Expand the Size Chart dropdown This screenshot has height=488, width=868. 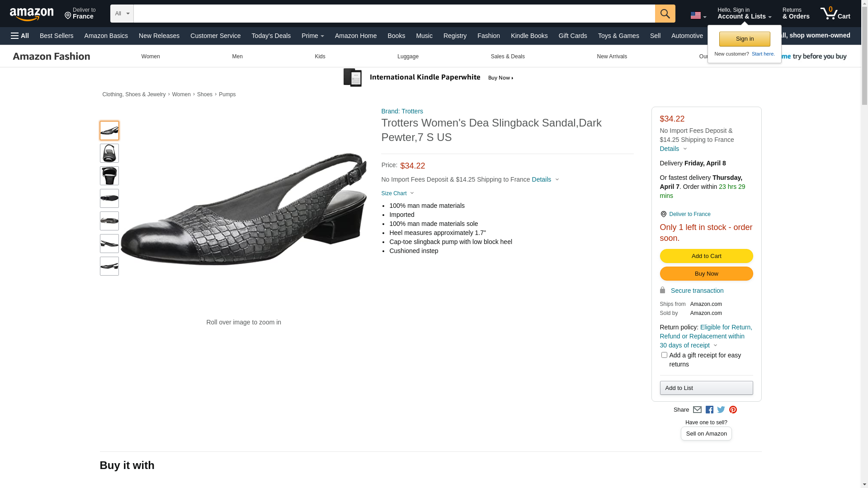pyautogui.click(x=397, y=193)
